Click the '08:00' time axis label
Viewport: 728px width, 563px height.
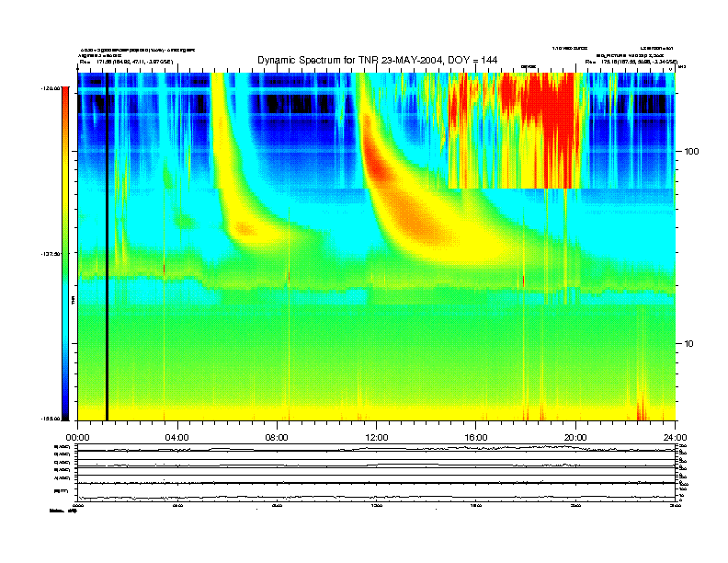pos(277,438)
